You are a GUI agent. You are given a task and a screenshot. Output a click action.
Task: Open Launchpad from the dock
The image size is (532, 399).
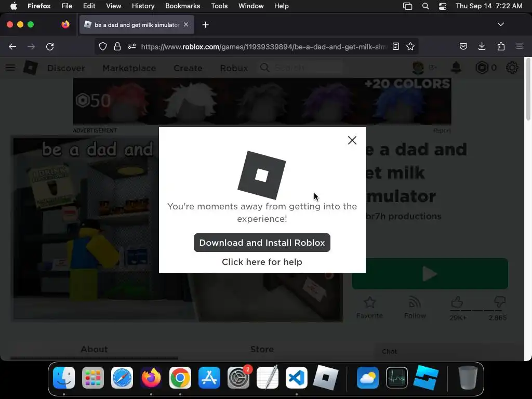(93, 378)
